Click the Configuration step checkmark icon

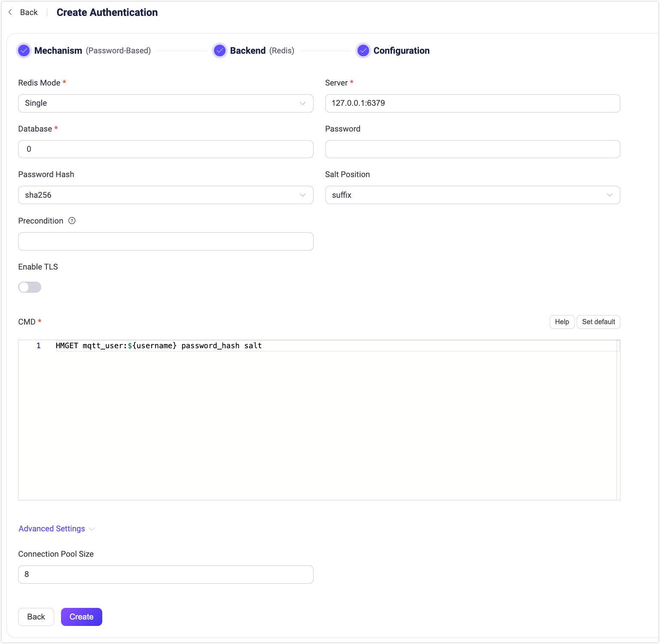(363, 51)
